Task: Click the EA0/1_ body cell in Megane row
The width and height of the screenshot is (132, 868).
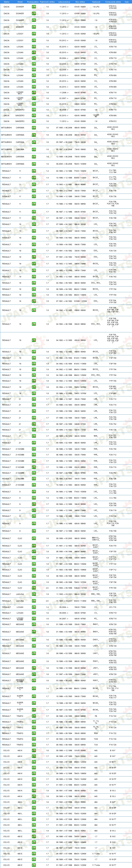Action: (96, 661)
